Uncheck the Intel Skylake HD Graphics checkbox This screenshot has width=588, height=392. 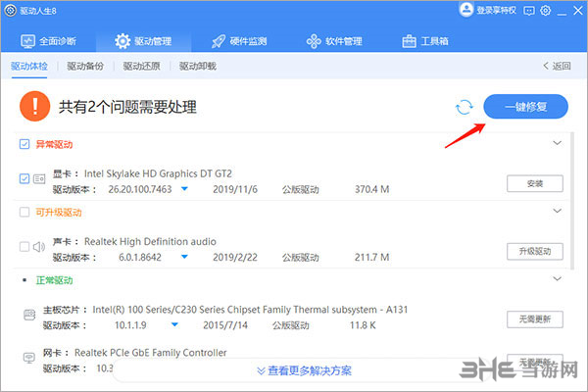[24, 178]
